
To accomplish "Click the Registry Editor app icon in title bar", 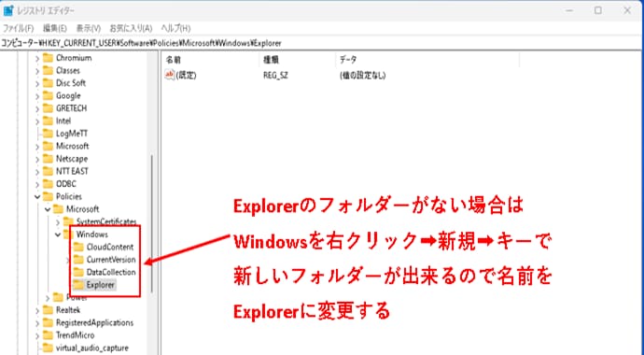I will click(8, 10).
